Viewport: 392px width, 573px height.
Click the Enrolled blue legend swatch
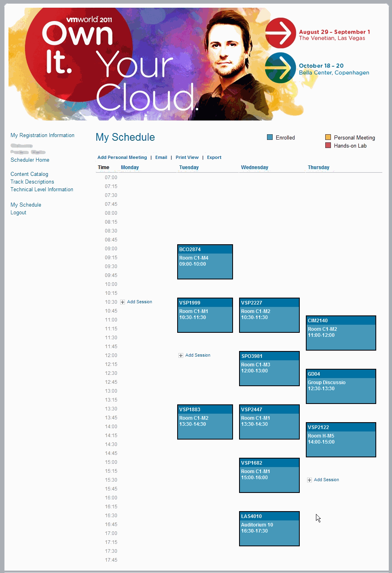click(270, 137)
